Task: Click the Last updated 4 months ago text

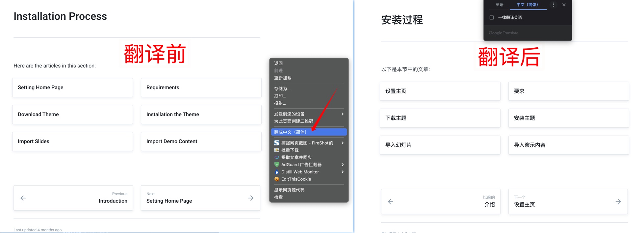Action: [x=38, y=230]
